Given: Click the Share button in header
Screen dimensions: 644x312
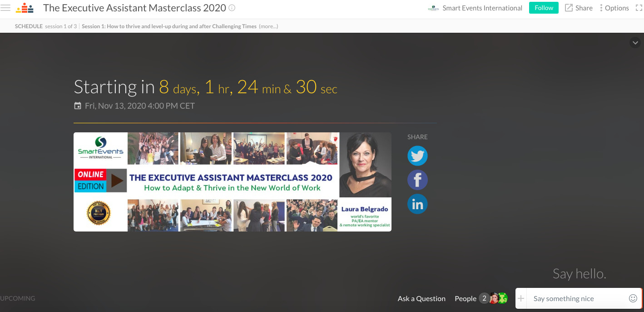Looking at the screenshot, I should click(579, 8).
